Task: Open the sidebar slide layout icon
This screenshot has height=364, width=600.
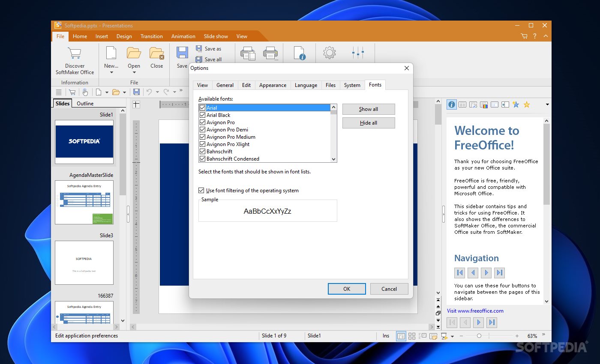Action: (x=462, y=104)
